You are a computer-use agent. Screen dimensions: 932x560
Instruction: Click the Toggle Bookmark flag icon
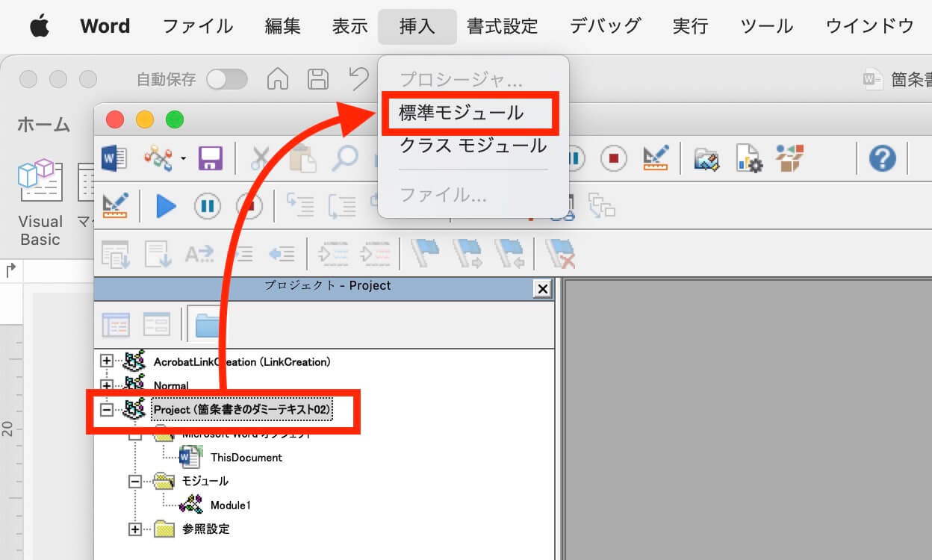425,254
